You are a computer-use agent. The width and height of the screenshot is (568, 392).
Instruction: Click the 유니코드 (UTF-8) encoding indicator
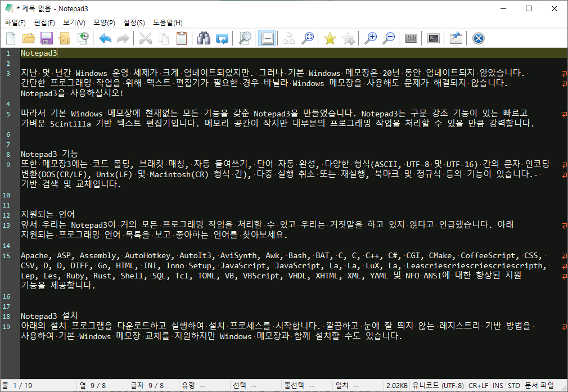(x=438, y=385)
